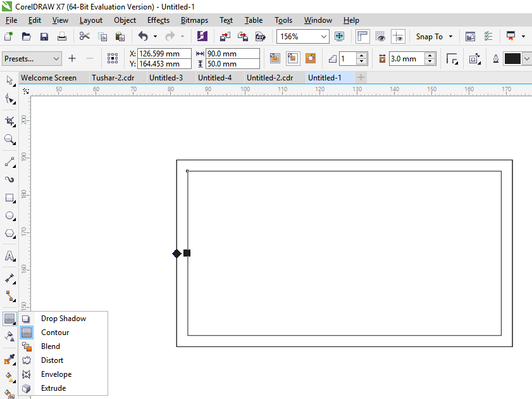
Task: Add new document tab plus button
Action: [361, 77]
